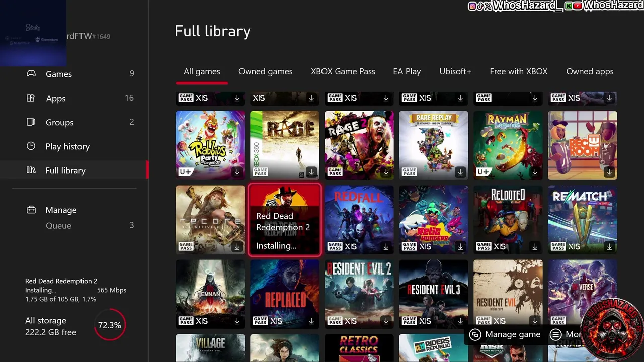Open the Owned games tab

265,71
